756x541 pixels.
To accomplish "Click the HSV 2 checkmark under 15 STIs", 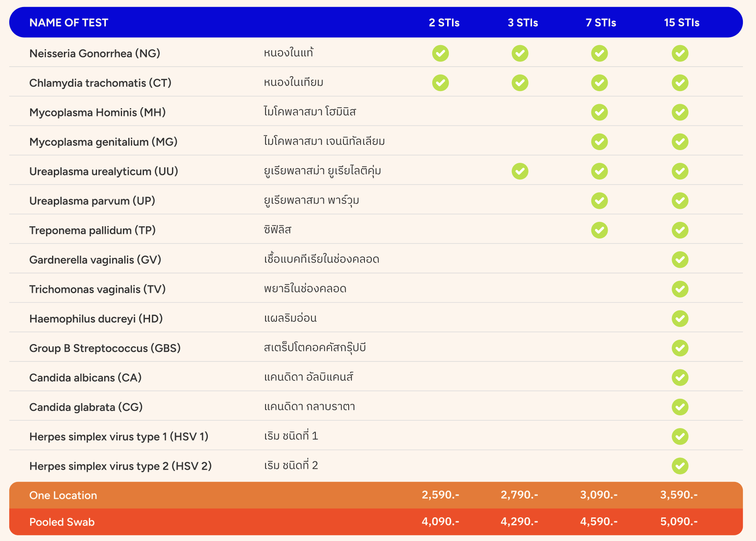I will coord(680,466).
